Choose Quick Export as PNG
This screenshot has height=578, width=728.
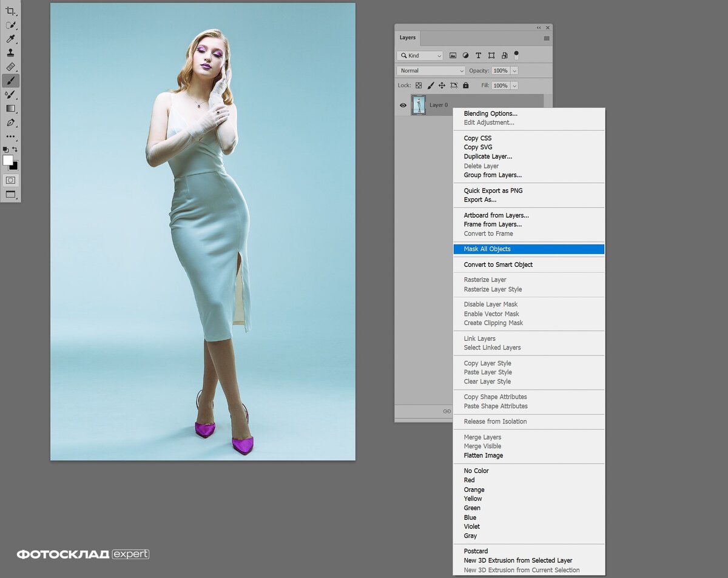(x=493, y=190)
